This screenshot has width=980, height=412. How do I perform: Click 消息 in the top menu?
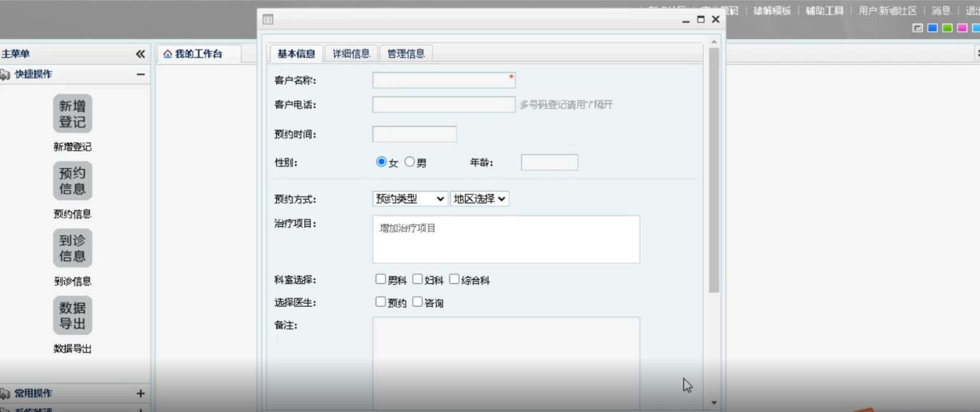941,11
